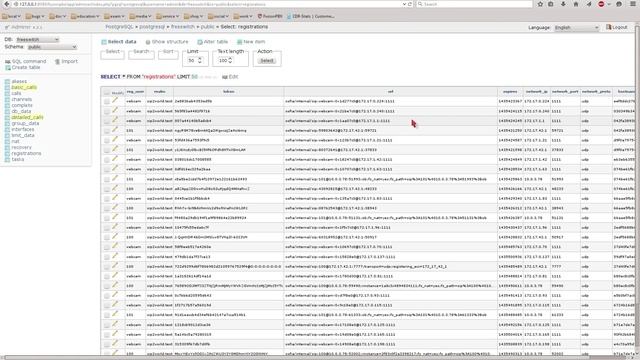The height and width of the screenshot is (360, 640).
Task: Expand the 'local' bookmarks folder
Action: [x=11, y=16]
